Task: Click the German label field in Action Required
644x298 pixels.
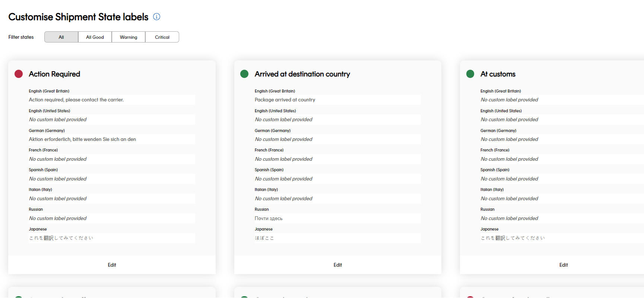Action: coord(112,139)
